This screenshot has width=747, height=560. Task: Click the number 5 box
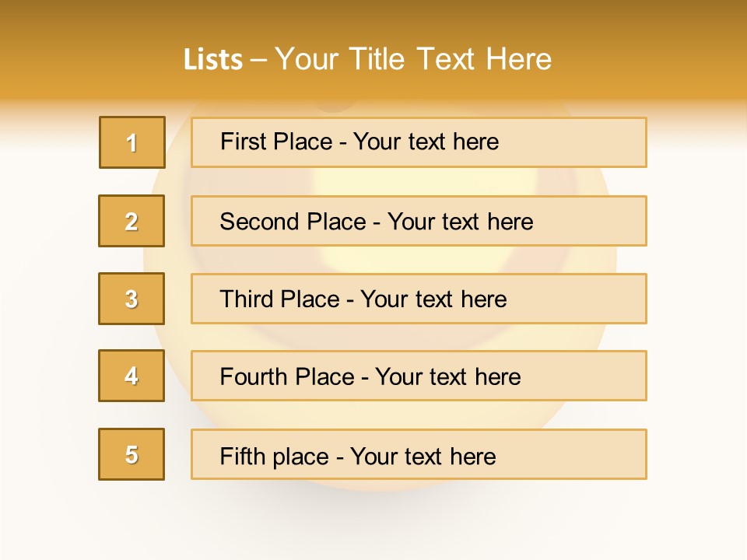132,454
